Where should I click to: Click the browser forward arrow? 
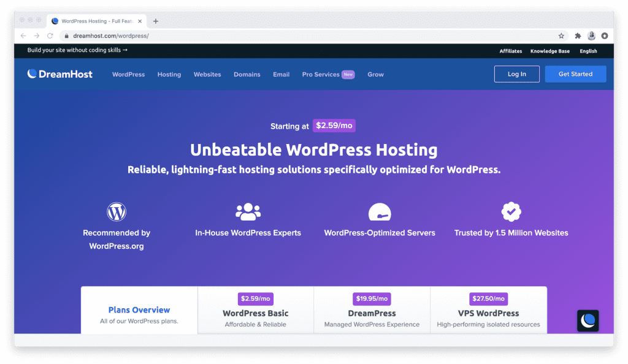click(x=37, y=36)
